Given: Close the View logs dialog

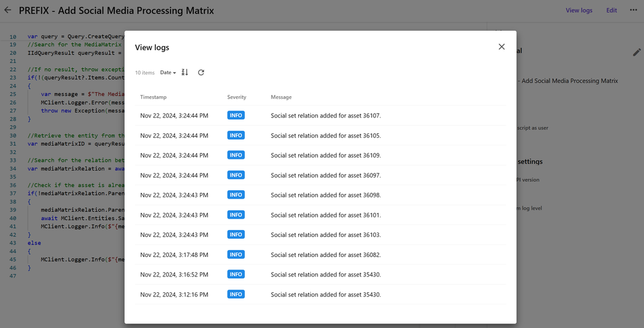Looking at the screenshot, I should pos(501,46).
